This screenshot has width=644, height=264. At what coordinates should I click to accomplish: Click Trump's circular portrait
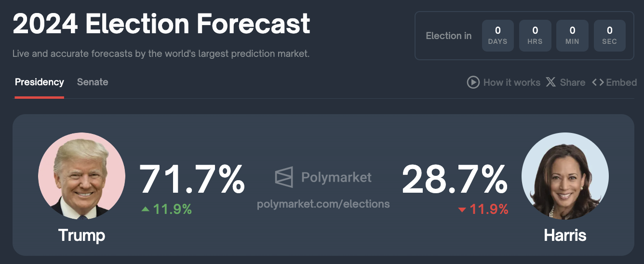(81, 176)
